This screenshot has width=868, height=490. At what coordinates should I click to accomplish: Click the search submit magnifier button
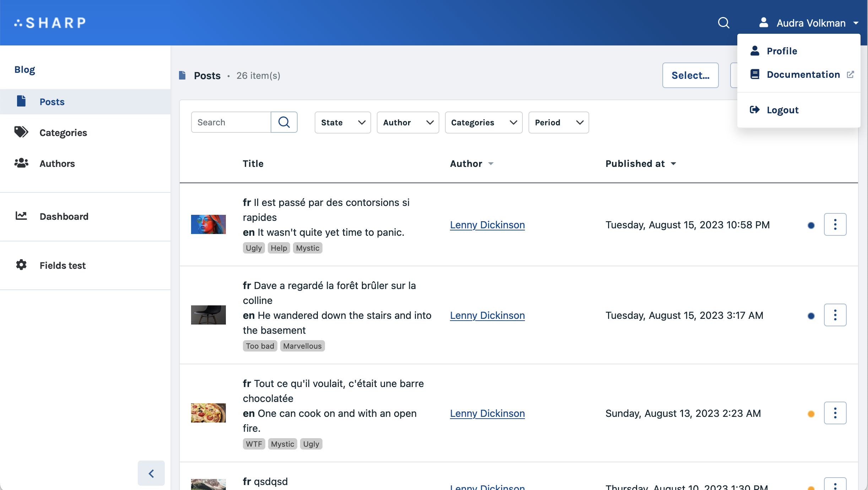click(x=284, y=123)
